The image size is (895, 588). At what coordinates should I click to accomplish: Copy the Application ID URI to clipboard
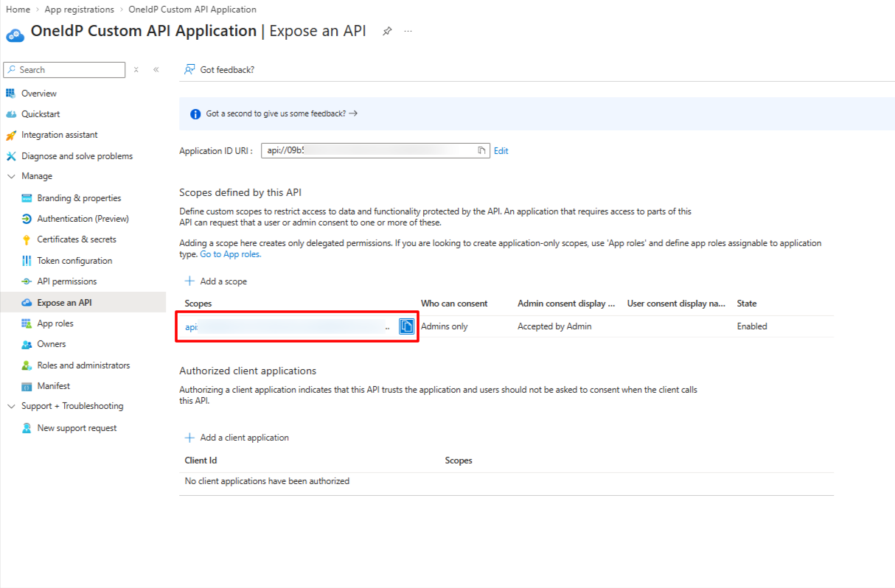coord(481,150)
